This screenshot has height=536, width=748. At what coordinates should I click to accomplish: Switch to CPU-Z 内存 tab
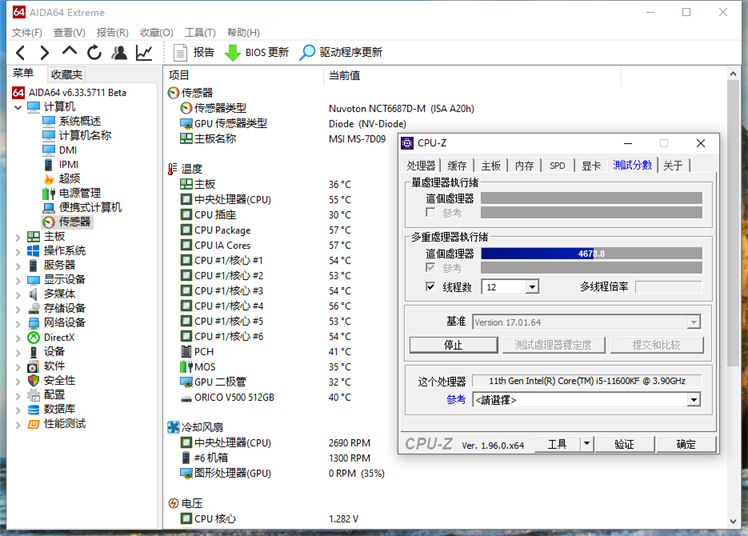click(524, 165)
